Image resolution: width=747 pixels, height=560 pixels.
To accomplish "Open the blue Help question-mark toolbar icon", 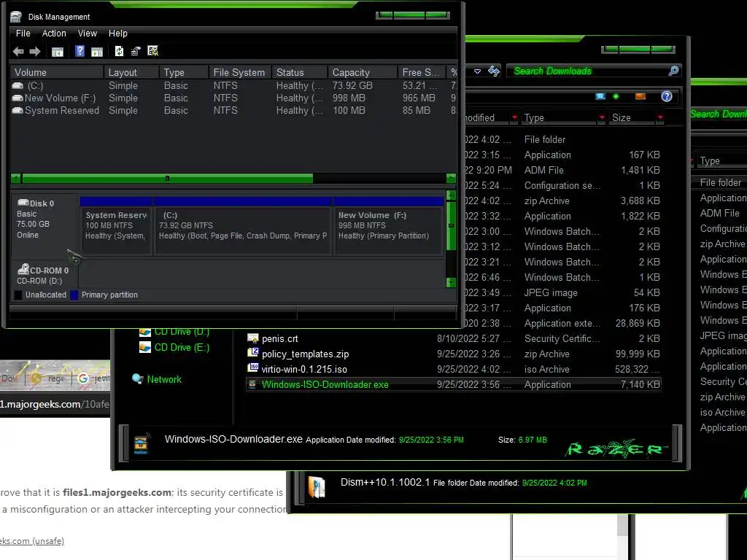I will 80,51.
